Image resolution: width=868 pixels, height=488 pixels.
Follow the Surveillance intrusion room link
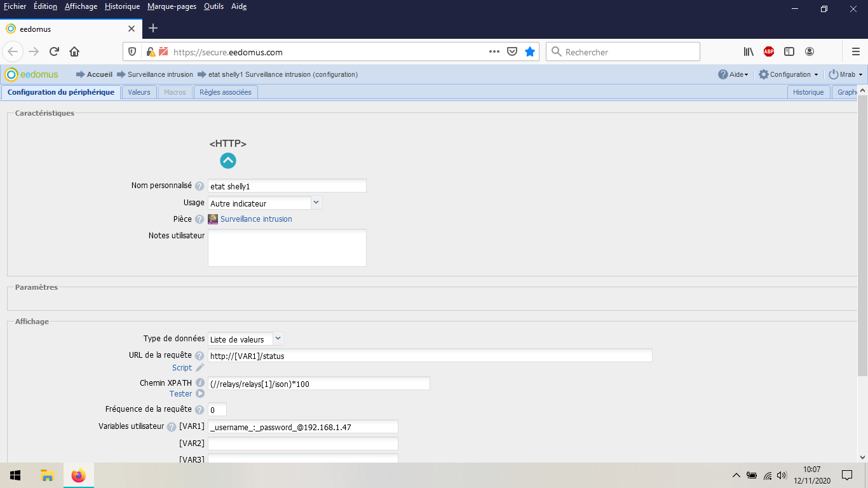(x=256, y=219)
